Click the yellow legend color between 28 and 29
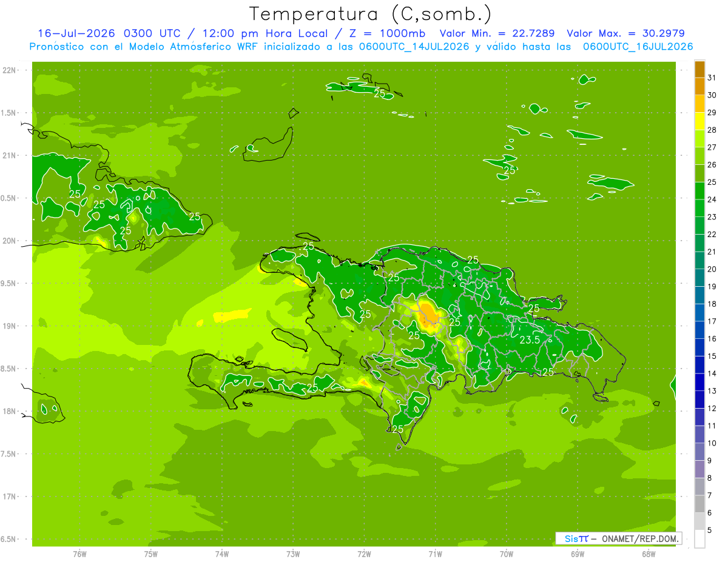 tap(699, 121)
